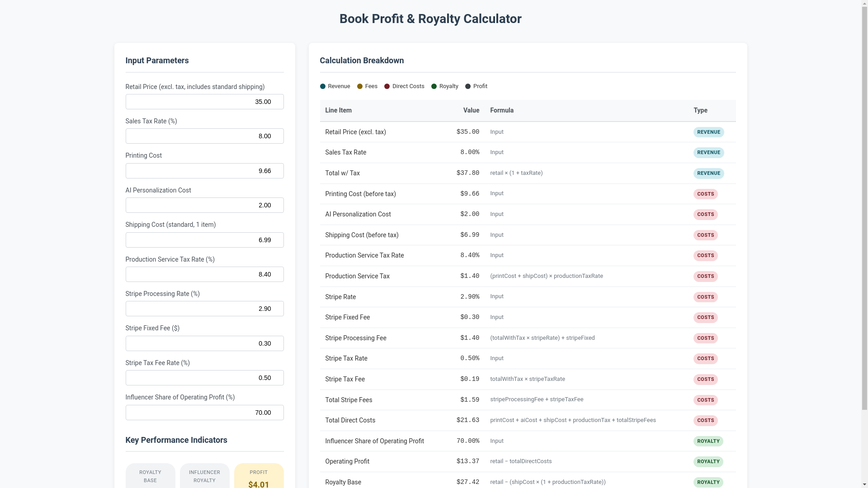Screen dimensions: 868x488
Task: Click the REVENUE badge in Retail Price row
Action: tap(708, 132)
